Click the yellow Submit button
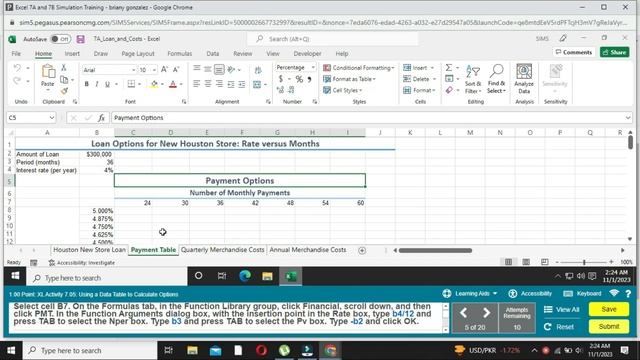The width and height of the screenshot is (640, 360). (609, 327)
